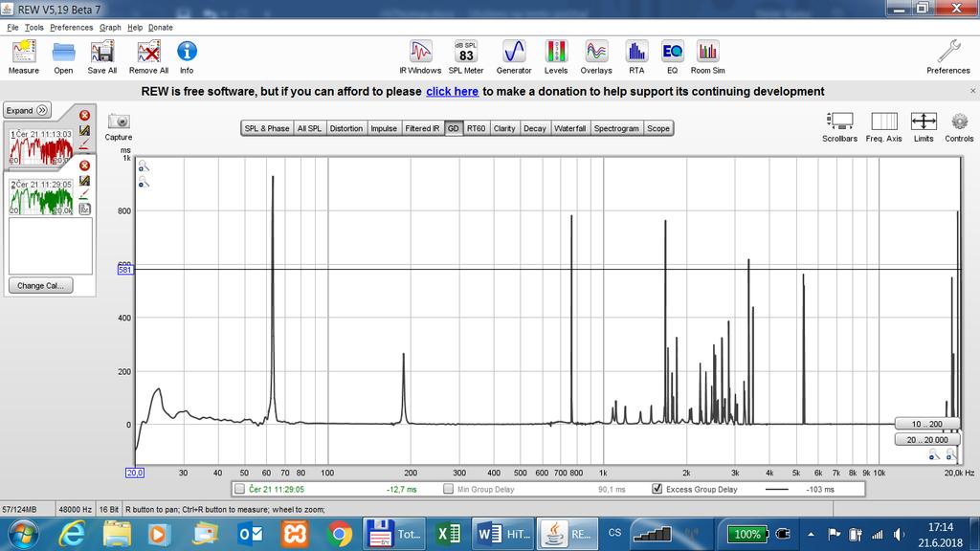Image resolution: width=980 pixels, height=551 pixels.
Task: Open the Impulse graph tab
Action: [384, 128]
